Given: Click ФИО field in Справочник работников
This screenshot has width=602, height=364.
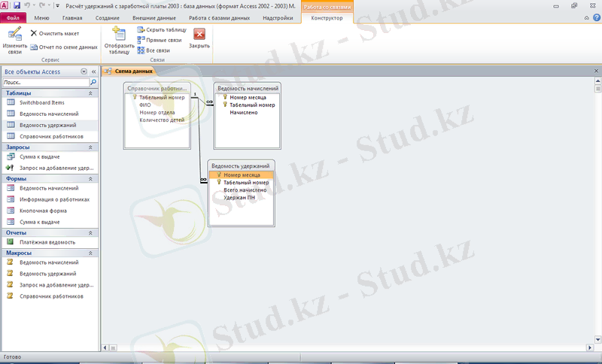Looking at the screenshot, I should [x=145, y=105].
